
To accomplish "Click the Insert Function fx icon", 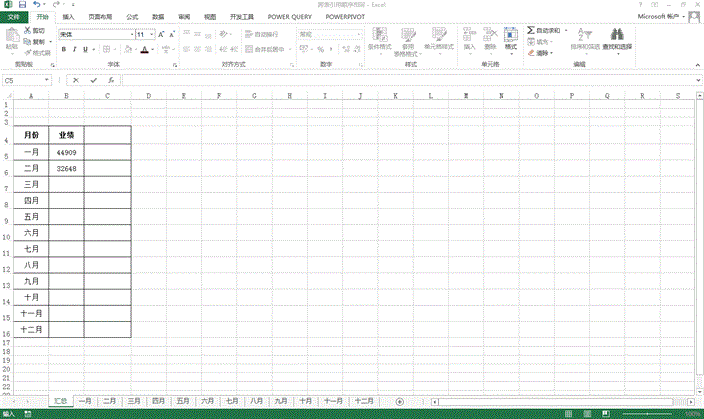I will click(110, 80).
